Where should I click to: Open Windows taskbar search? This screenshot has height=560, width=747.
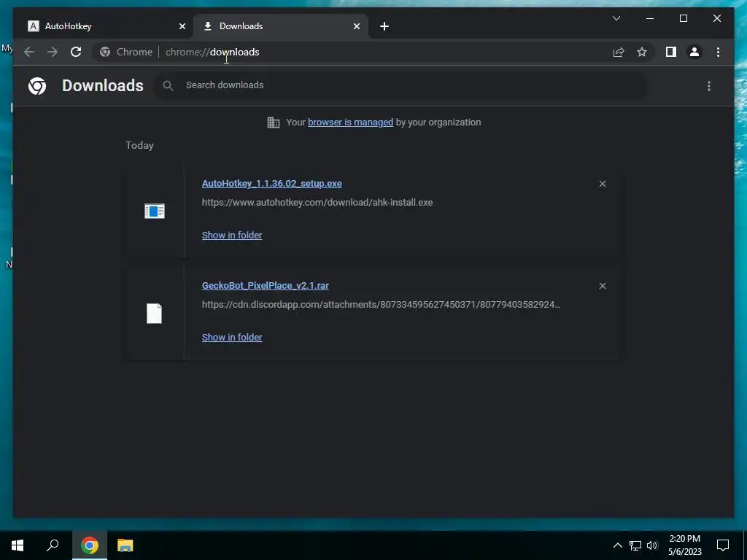coord(53,545)
